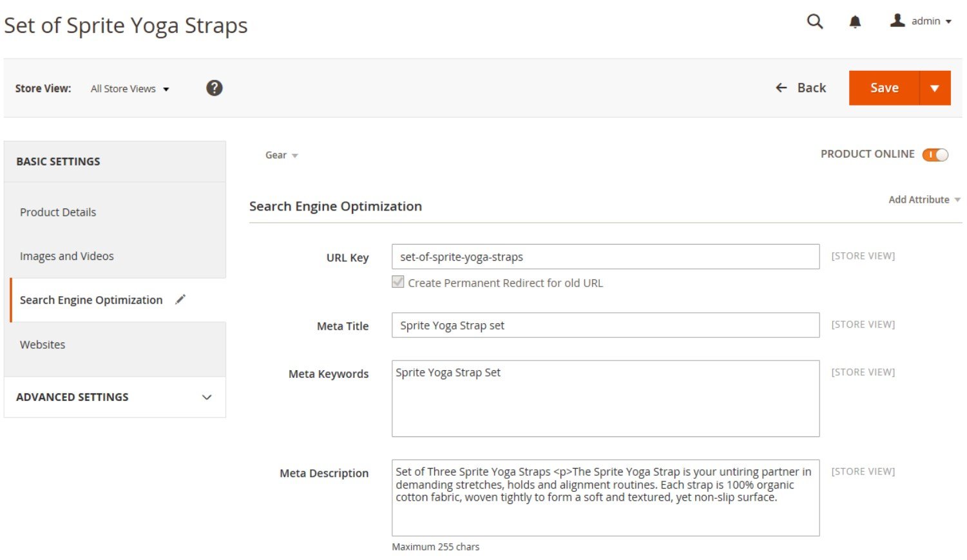Click the 'URL Key' field label
The width and height of the screenshot is (967, 560).
click(x=347, y=257)
